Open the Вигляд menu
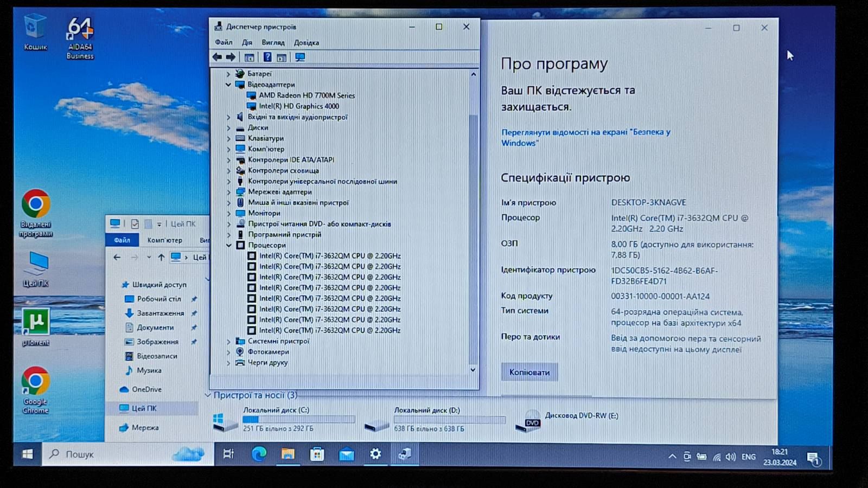 click(x=273, y=42)
